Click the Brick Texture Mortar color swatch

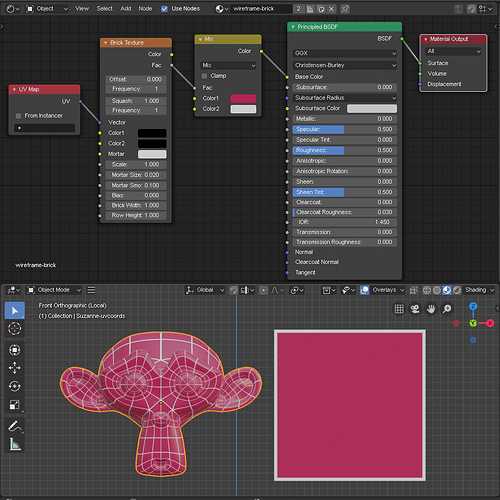click(152, 154)
